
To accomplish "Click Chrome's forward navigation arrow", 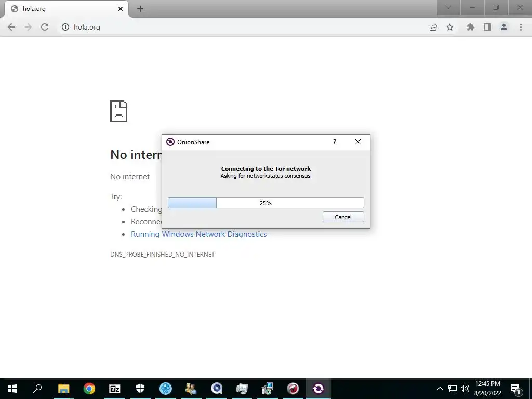I will click(28, 27).
